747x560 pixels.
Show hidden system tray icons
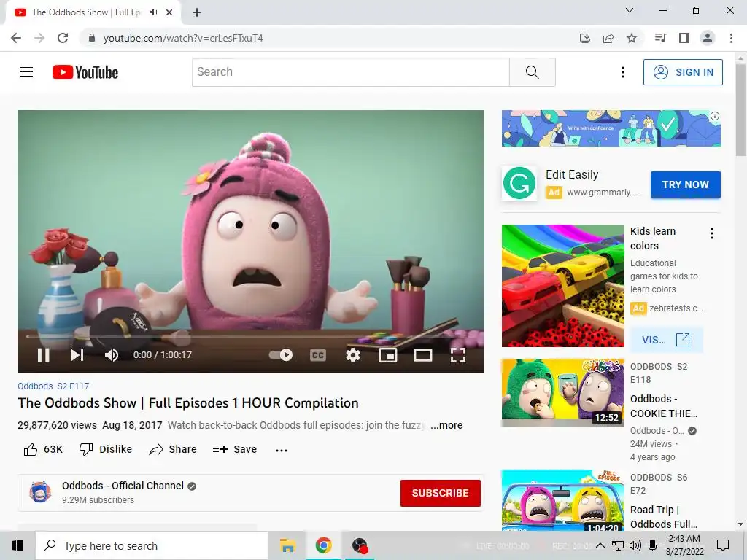[x=600, y=545]
